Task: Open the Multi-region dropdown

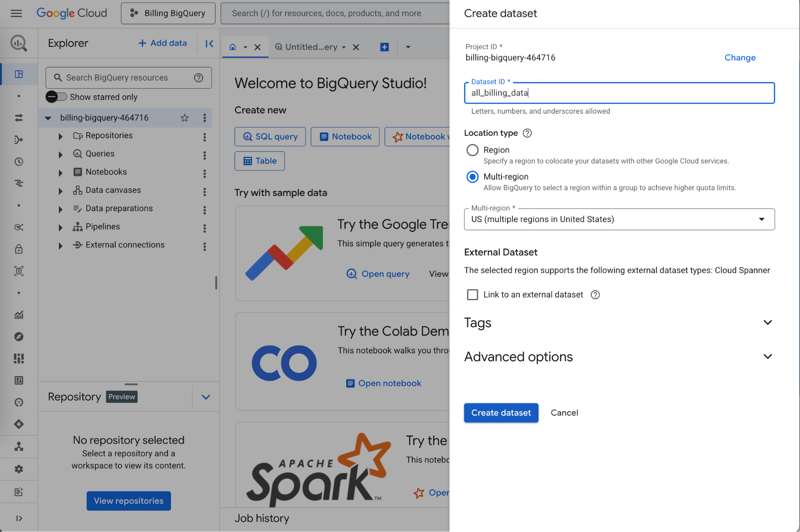Action: coord(619,219)
